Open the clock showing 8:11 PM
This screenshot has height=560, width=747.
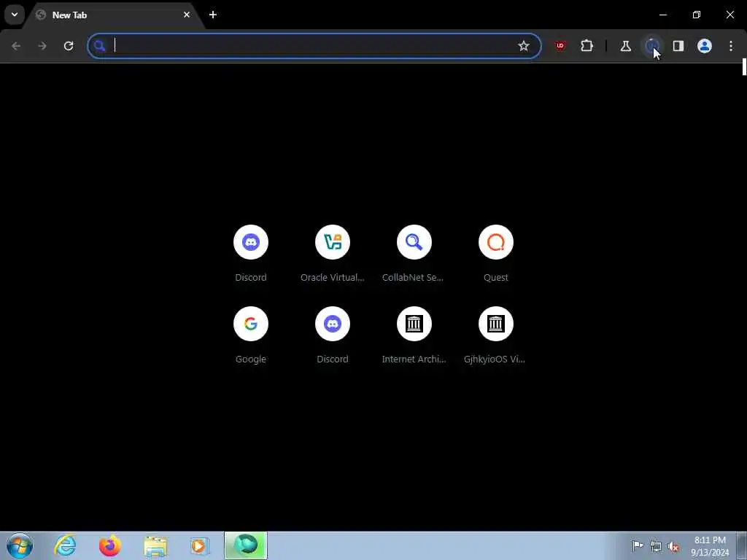click(710, 546)
